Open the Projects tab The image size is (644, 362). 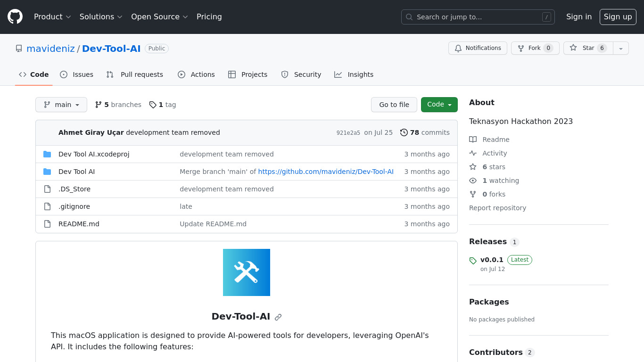[248, 74]
